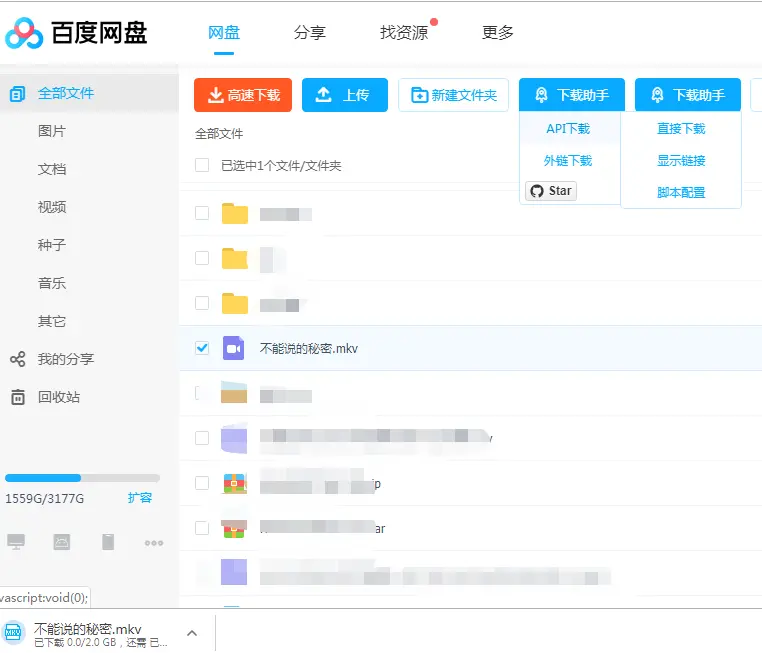Click the 已选中1个文件/文件夹 label
Image resolution: width=762 pixels, height=653 pixels.
pyautogui.click(x=281, y=166)
